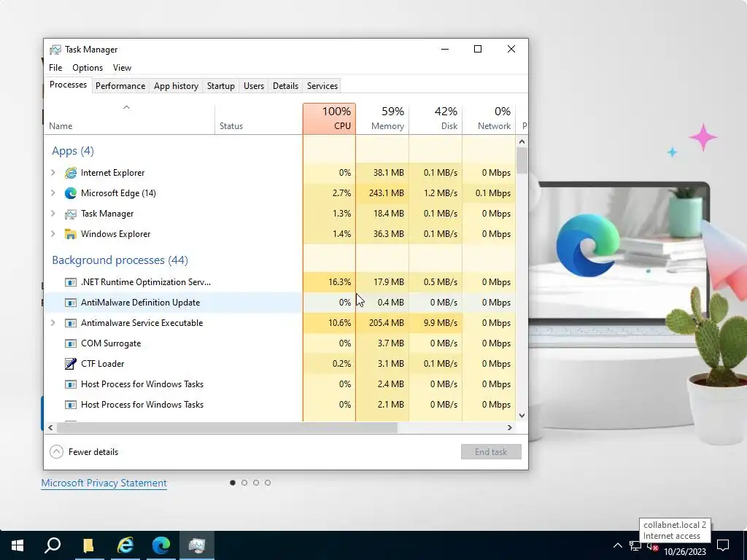Screen dimensions: 747x560
Task: Sort processes by Network column
Action: [489, 119]
